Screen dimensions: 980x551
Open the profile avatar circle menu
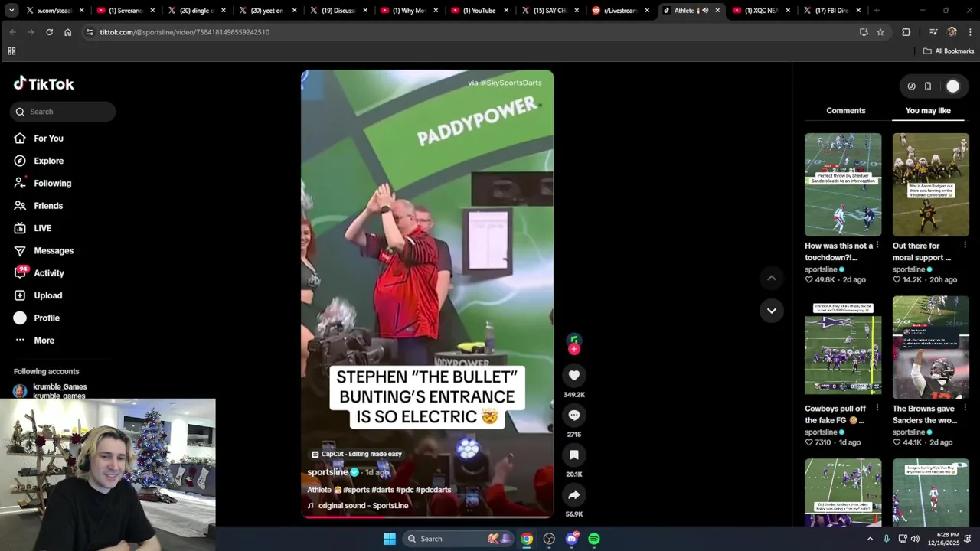click(x=952, y=86)
